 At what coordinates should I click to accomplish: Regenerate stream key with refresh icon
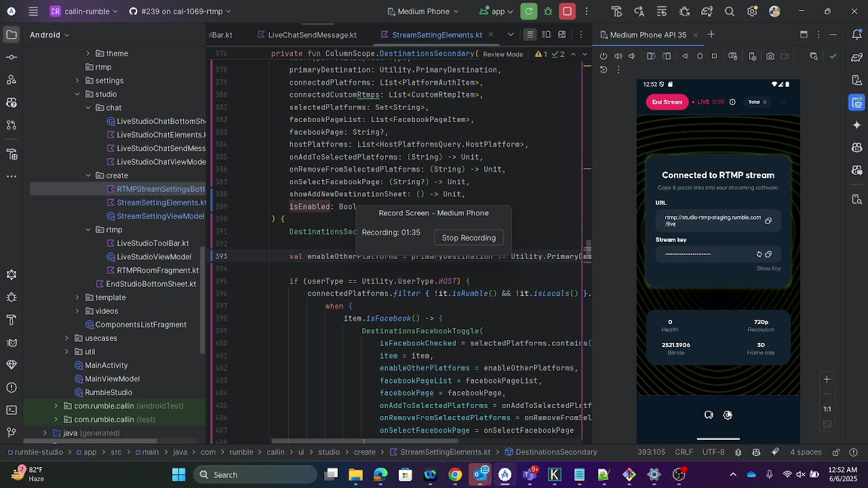coord(759,254)
